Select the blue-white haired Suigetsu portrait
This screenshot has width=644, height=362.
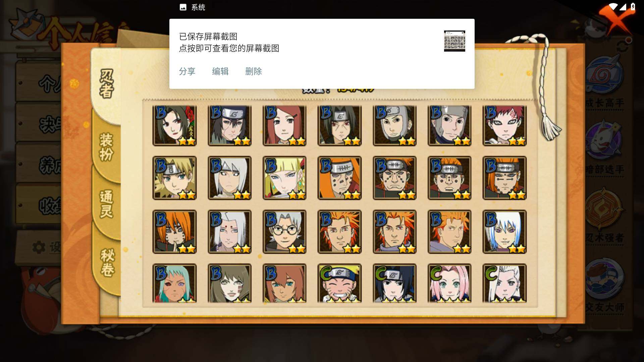pos(504,232)
